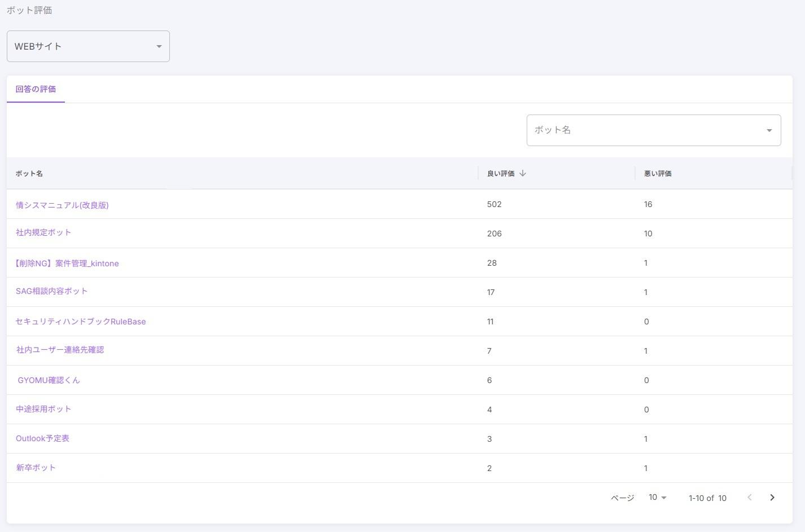Screen dimensions: 805x532
Task: Open 社内ユーザー連絡先確認 link
Action: click(60, 350)
